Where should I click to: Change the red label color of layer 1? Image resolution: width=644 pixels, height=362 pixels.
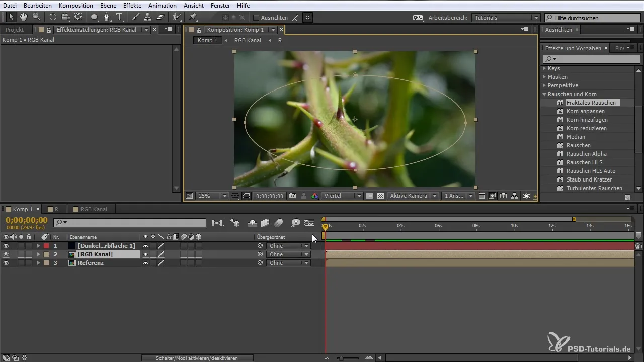pyautogui.click(x=46, y=246)
